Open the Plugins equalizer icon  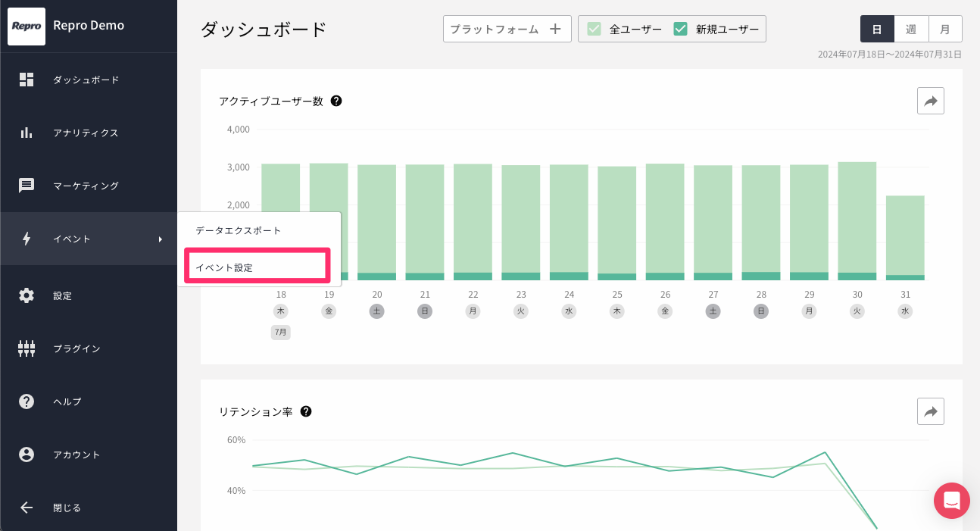[x=27, y=348]
